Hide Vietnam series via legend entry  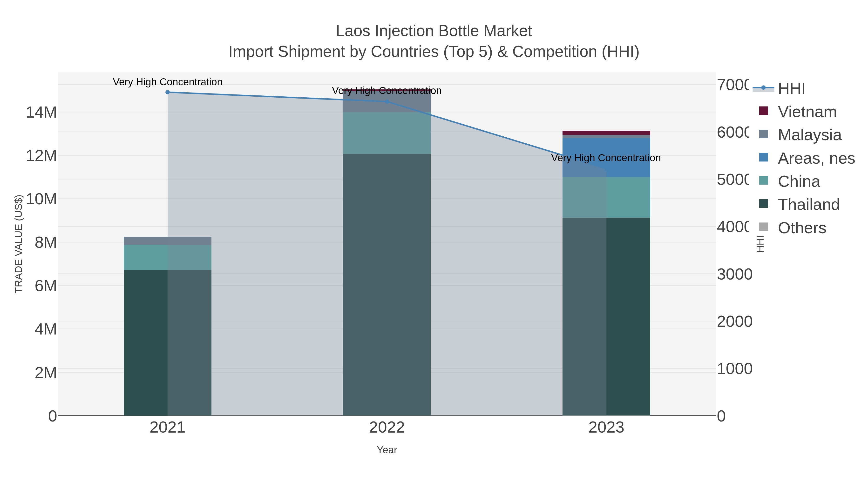coord(797,112)
